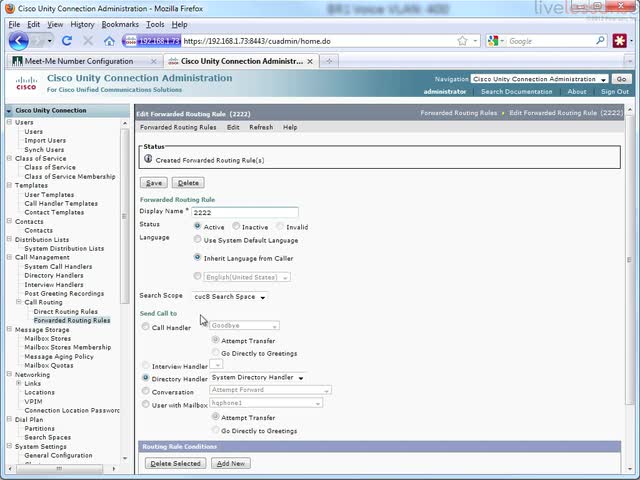640x480 pixels.
Task: Select the Inactive status radio button
Action: tap(236, 226)
